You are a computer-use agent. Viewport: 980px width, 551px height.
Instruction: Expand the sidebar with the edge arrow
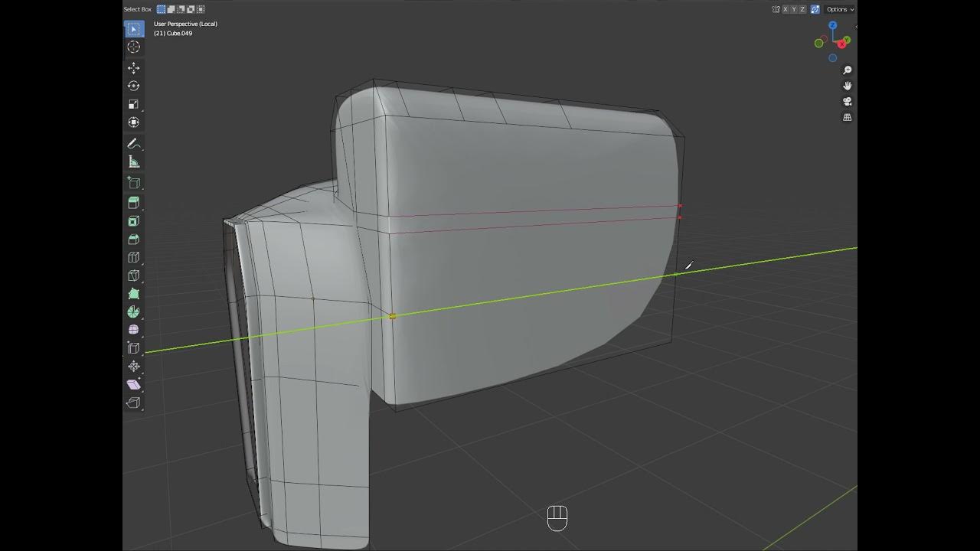[855, 28]
